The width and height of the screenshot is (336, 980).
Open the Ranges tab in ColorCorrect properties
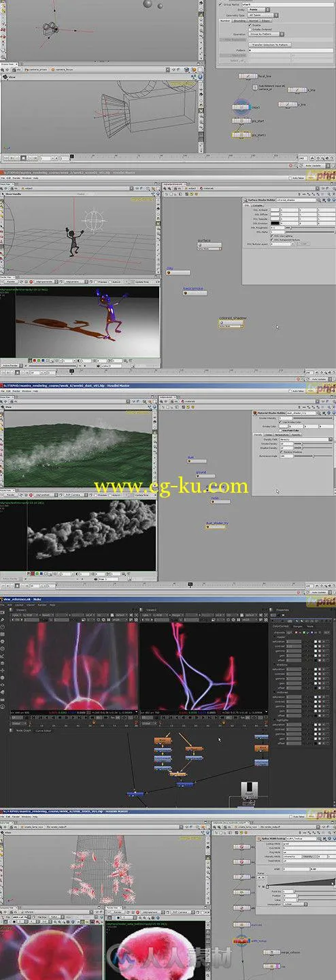tap(298, 626)
